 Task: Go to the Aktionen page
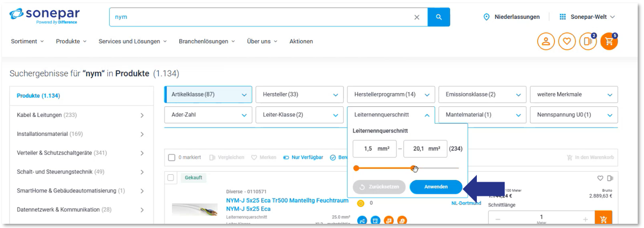click(x=301, y=41)
